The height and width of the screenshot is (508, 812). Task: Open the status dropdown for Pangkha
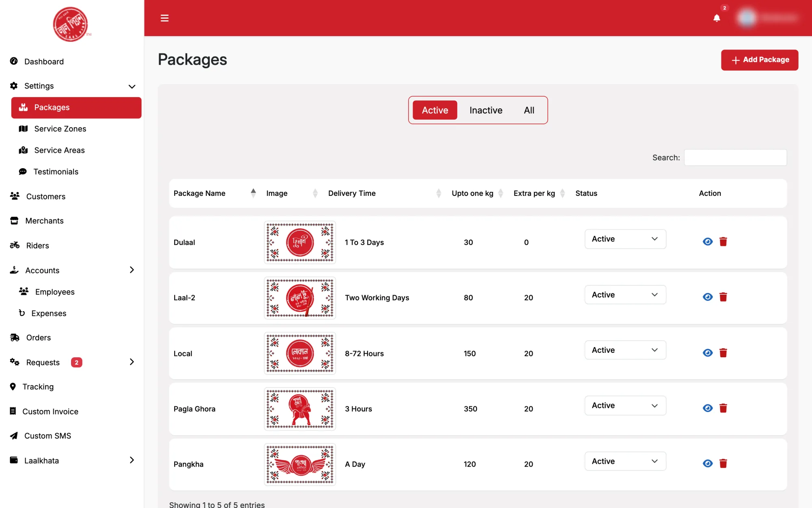tap(625, 461)
